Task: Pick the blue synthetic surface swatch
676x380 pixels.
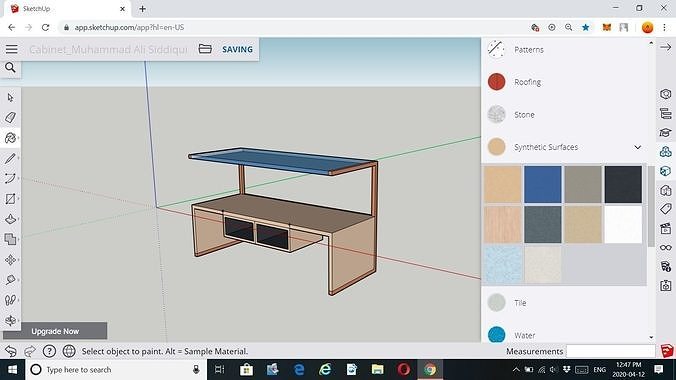Action: pos(543,184)
